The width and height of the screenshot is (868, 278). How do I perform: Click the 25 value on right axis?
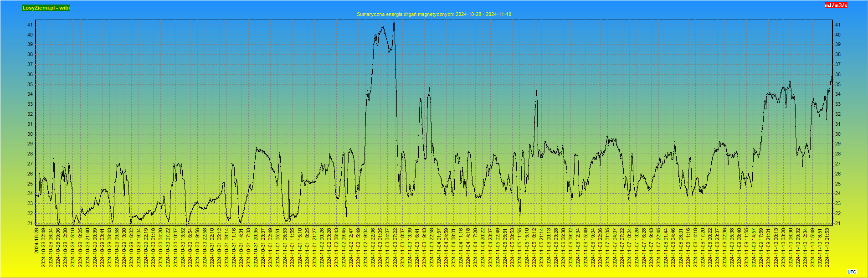pyautogui.click(x=837, y=184)
